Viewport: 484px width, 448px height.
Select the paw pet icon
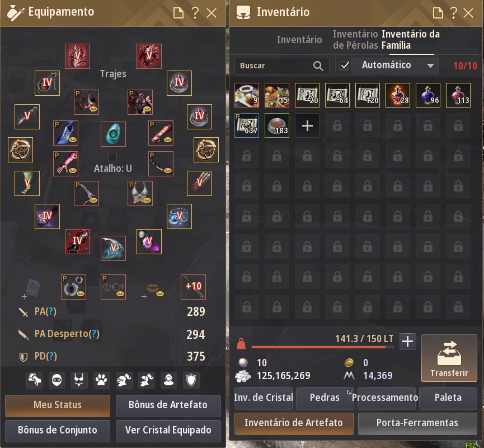click(101, 380)
